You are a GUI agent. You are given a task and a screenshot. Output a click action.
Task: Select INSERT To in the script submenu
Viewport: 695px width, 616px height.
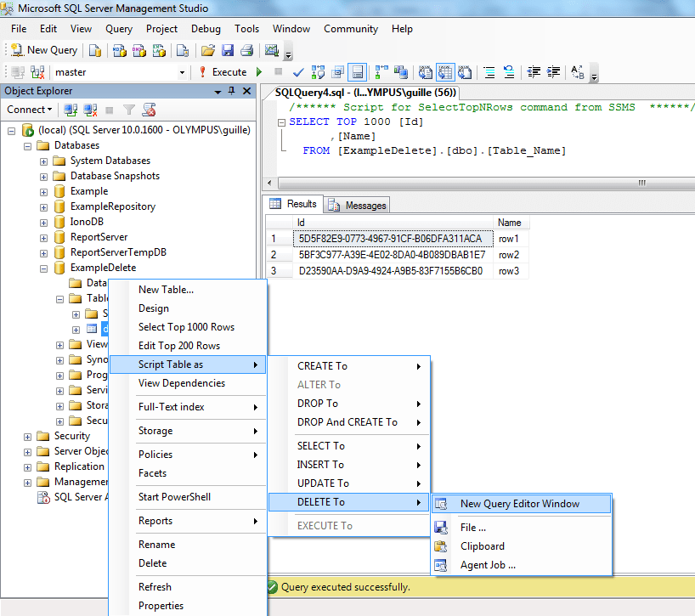(x=320, y=465)
